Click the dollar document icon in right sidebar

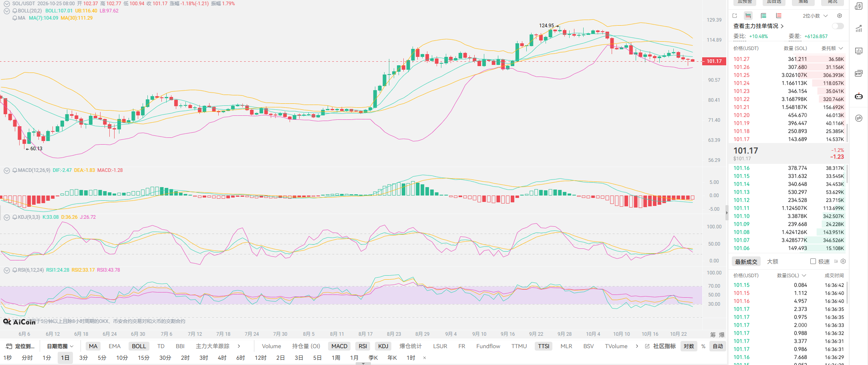pos(858,6)
